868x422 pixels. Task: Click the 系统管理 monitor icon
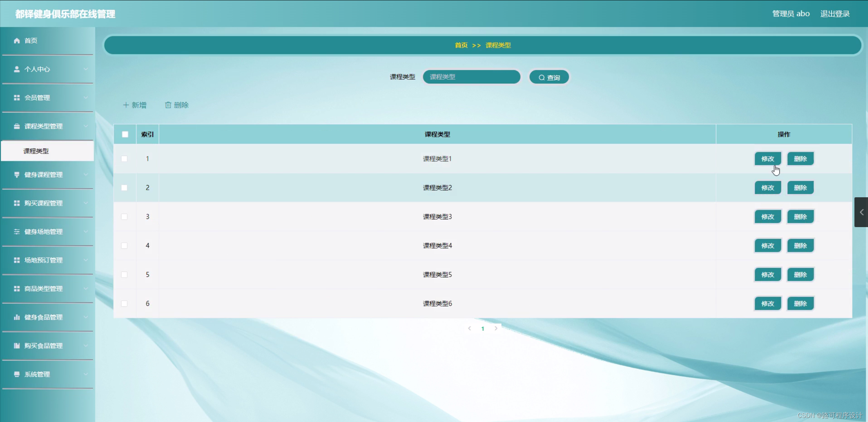click(x=17, y=374)
